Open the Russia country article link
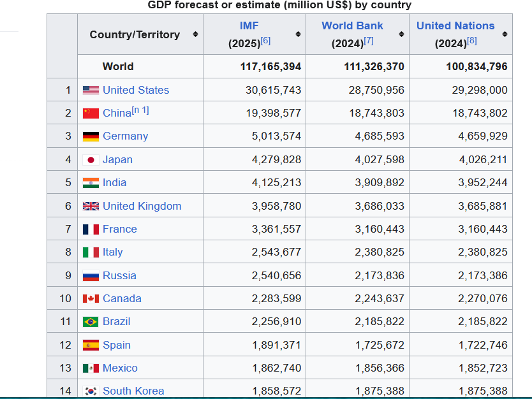532x399 pixels. [119, 275]
